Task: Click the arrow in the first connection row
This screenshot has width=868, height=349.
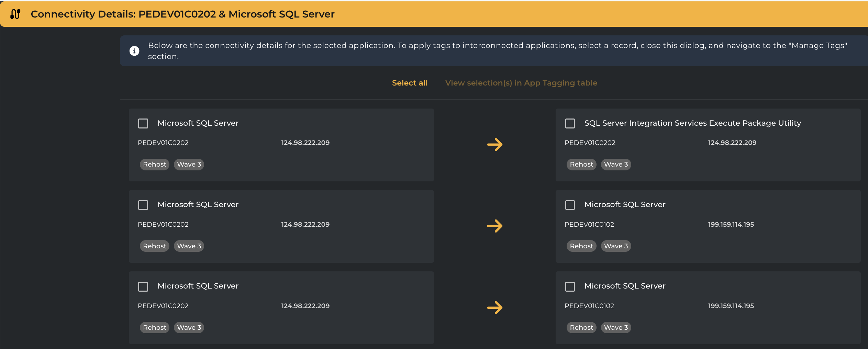Action: pos(494,145)
